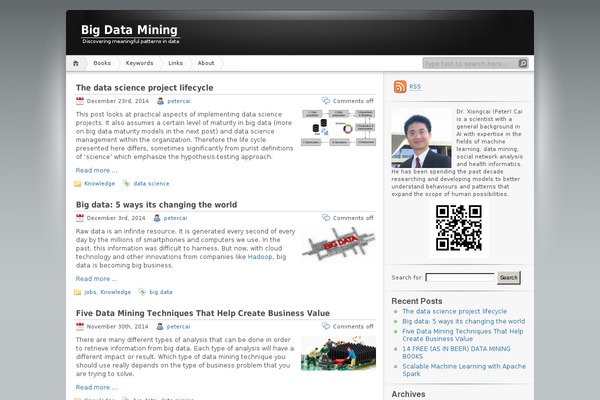Click Read more under Five Data Mining post
The image size is (600, 400).
[96, 387]
